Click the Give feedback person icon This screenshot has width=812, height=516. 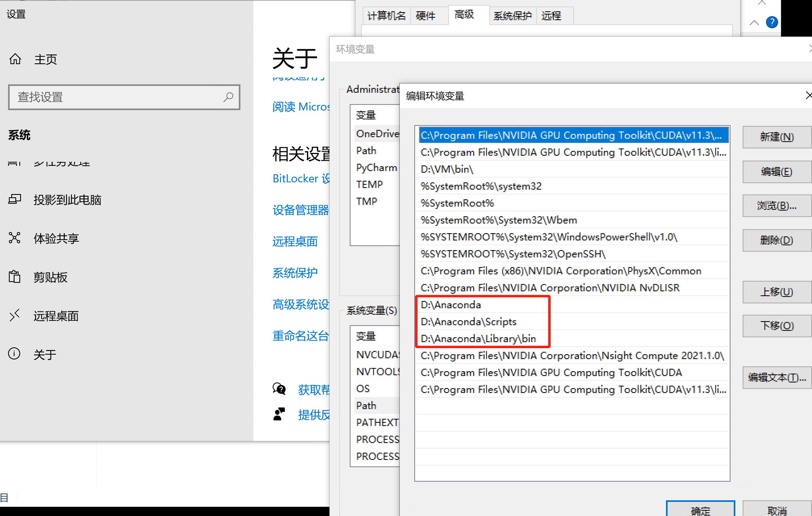coord(279,414)
